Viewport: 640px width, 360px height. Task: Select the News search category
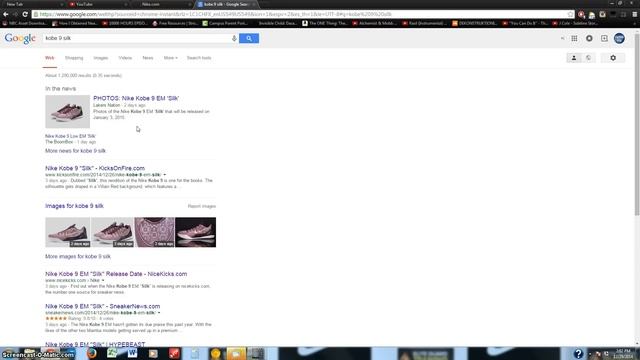[x=148, y=58]
